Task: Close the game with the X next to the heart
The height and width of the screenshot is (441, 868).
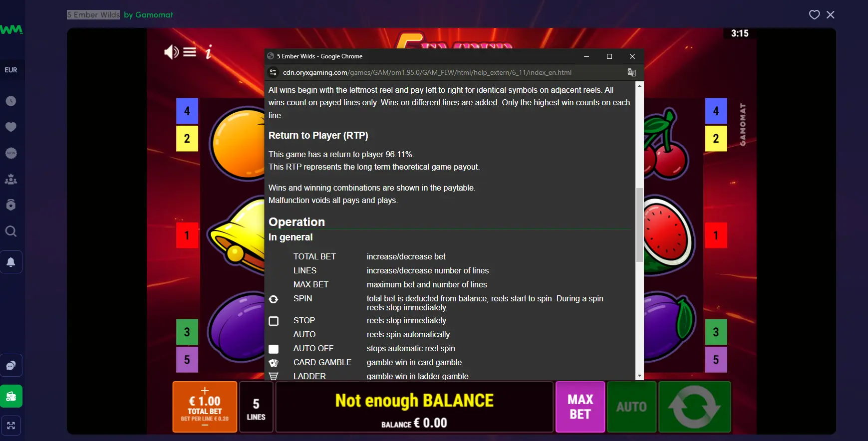Action: tap(831, 15)
